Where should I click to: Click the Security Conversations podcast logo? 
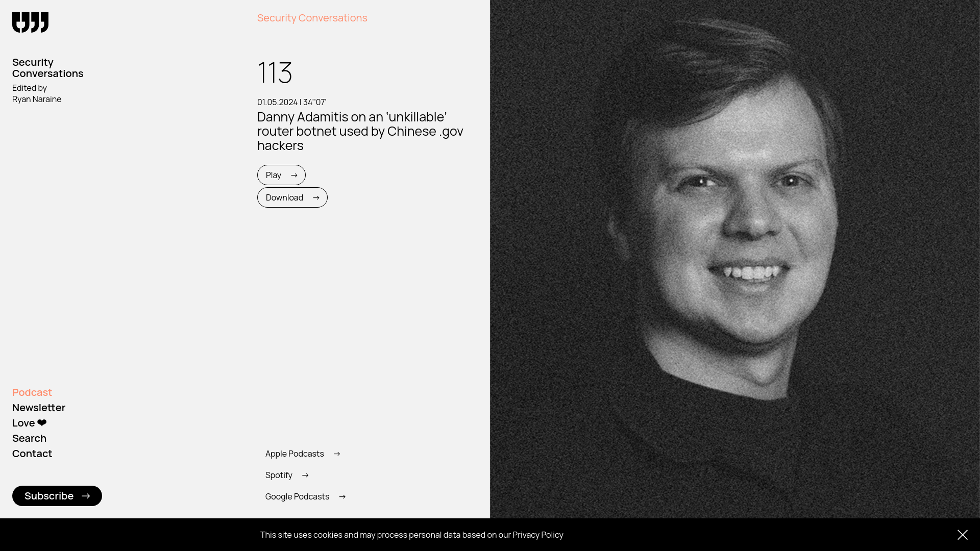[x=30, y=22]
